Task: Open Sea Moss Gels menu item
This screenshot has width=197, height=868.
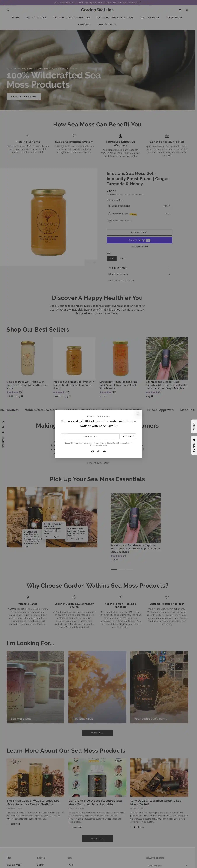Action: coord(36,18)
